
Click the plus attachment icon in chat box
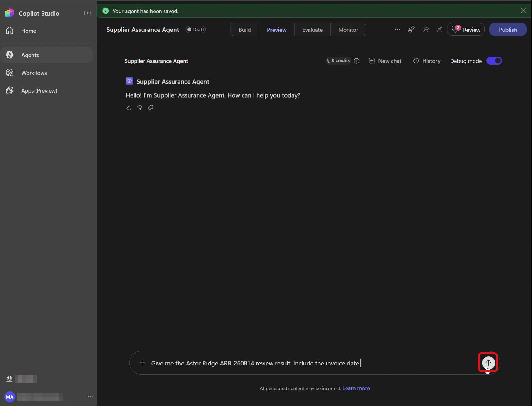click(x=142, y=363)
